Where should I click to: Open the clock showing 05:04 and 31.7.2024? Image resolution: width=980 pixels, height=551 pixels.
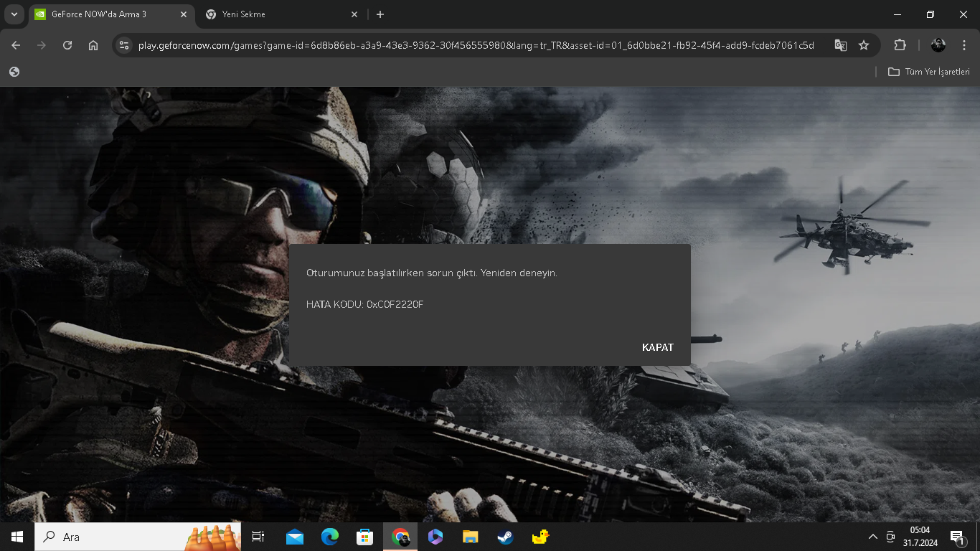click(x=920, y=537)
